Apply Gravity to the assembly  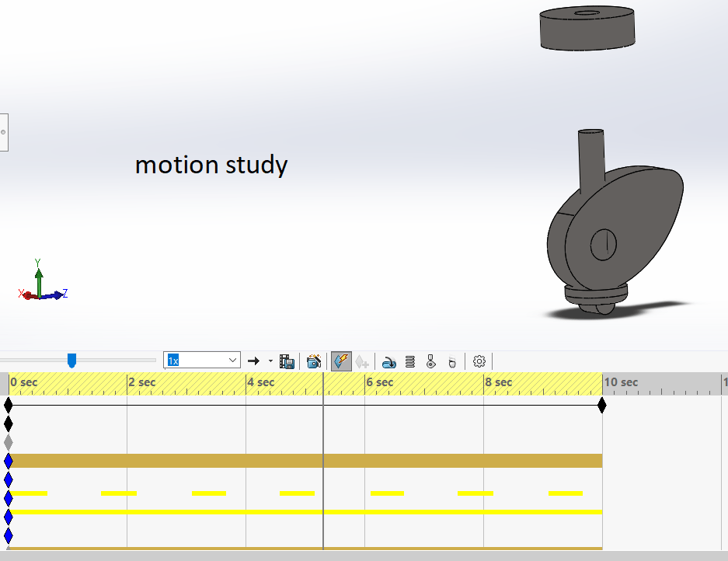click(x=451, y=361)
